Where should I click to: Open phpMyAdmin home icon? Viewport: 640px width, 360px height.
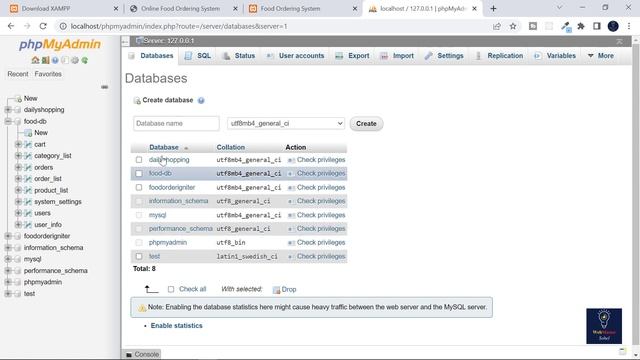[x=35, y=60]
